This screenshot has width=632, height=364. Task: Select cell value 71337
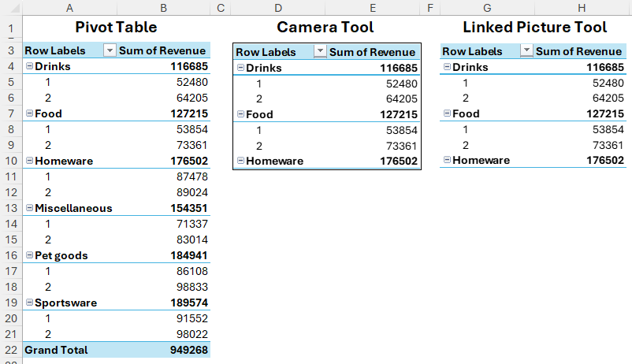point(192,224)
